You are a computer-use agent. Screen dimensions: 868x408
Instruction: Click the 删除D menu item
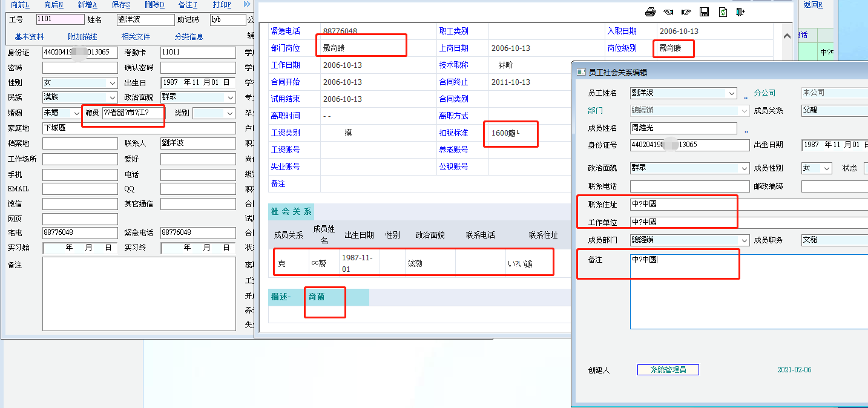point(154,5)
